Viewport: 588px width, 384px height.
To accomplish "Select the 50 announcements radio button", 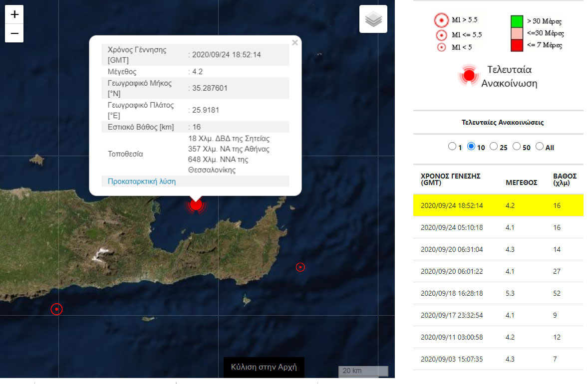I will pos(517,147).
